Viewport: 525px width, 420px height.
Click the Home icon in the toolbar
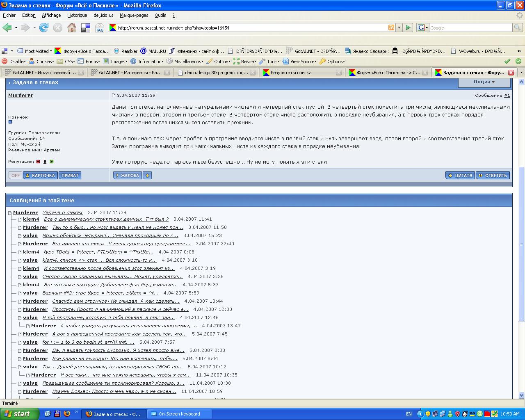pos(72,27)
